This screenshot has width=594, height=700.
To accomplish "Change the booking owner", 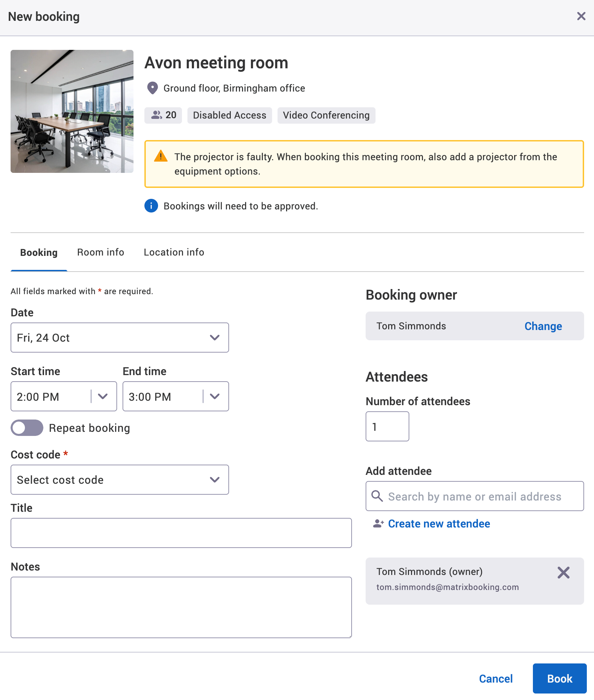I will [x=543, y=326].
